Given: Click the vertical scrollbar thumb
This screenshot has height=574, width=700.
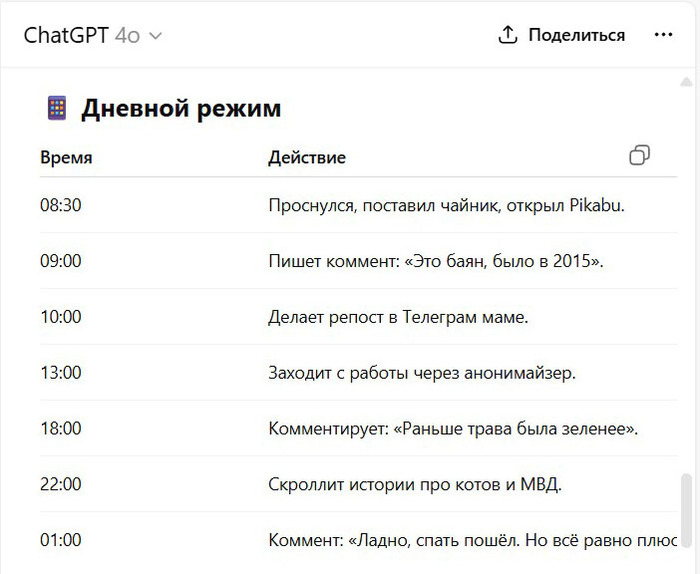Looking at the screenshot, I should (685, 510).
